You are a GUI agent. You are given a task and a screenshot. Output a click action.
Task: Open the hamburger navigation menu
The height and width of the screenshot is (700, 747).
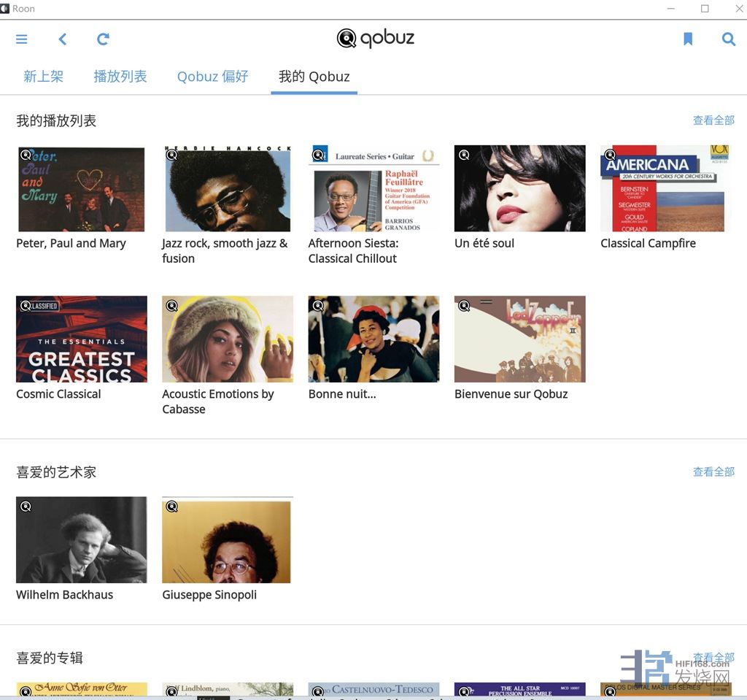(x=22, y=39)
